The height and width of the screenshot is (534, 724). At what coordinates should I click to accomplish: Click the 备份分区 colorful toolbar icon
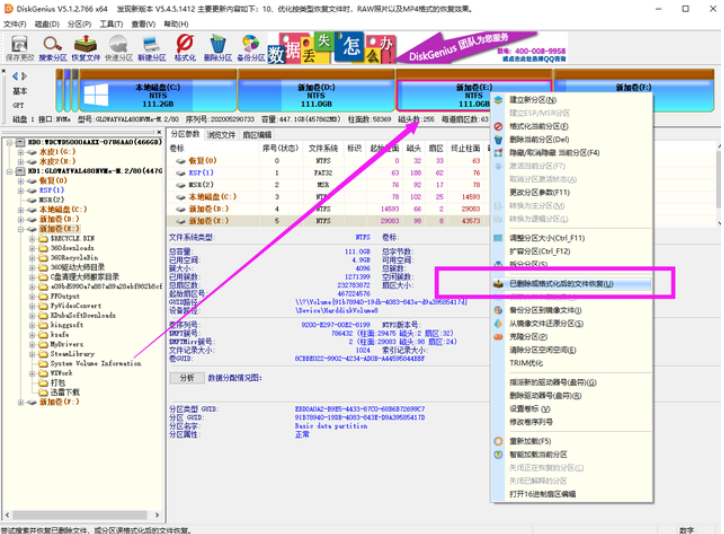[x=251, y=46]
